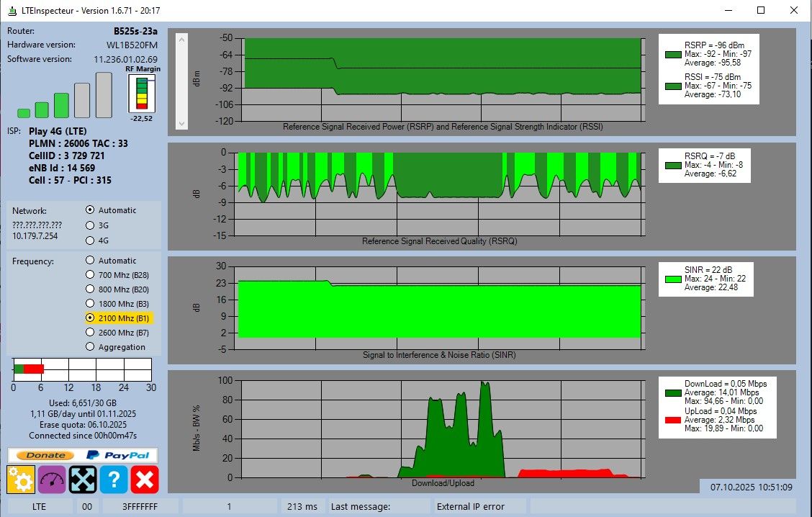Click the RSRP = -96 dBm reading
Viewport: 812px width, 517px height.
point(714,45)
